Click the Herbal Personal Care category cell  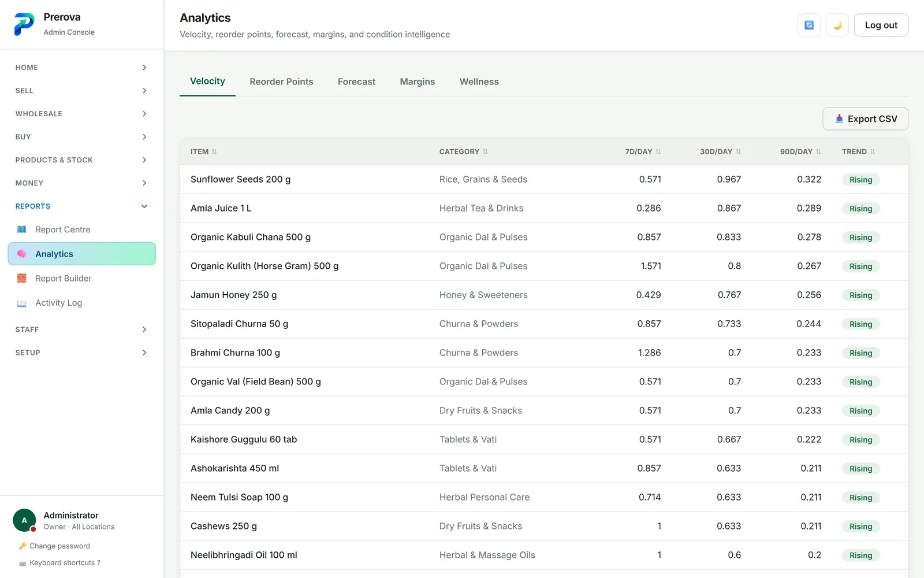[x=485, y=497]
